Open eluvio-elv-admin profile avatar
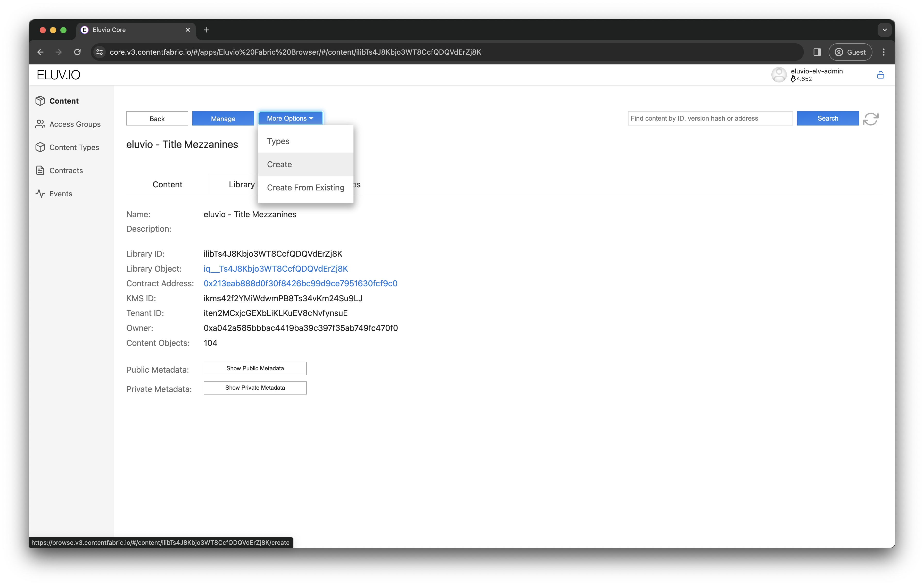The height and width of the screenshot is (586, 924). [x=779, y=75]
